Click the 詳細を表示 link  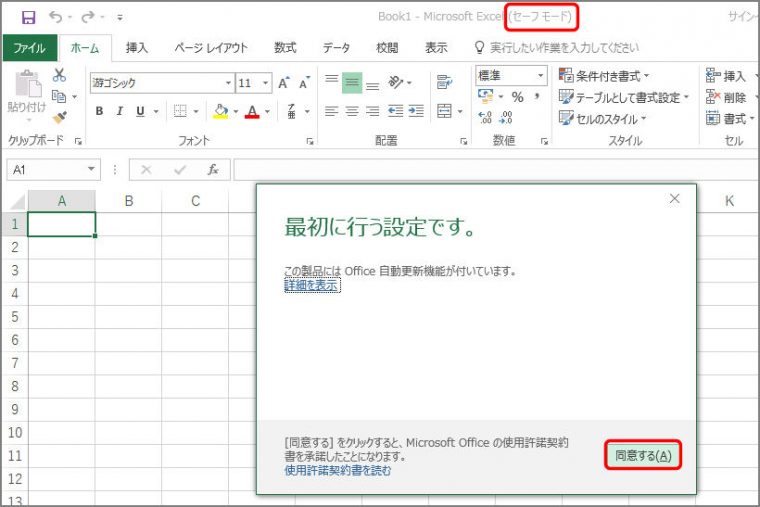[x=311, y=285]
